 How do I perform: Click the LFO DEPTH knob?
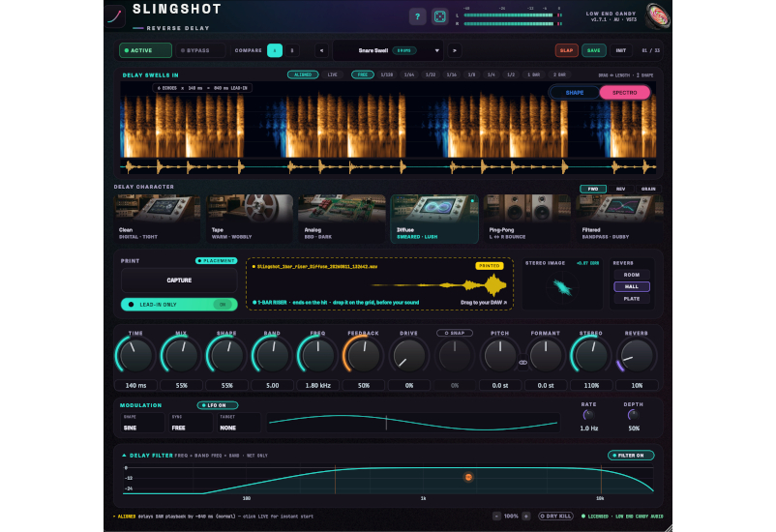(634, 415)
